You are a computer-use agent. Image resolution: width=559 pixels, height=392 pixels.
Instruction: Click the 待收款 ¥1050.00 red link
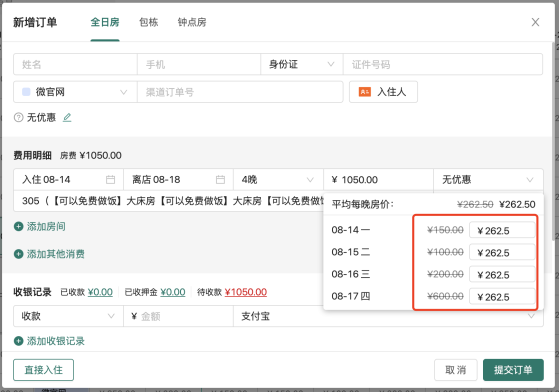tap(246, 292)
